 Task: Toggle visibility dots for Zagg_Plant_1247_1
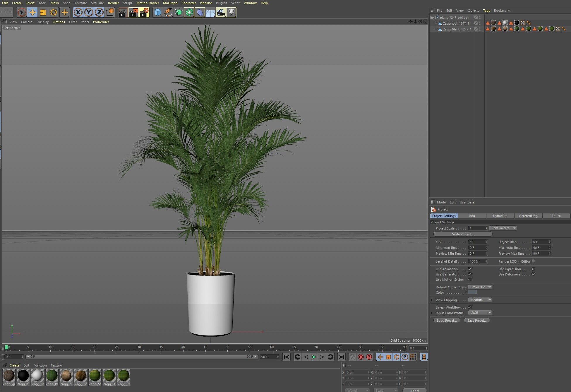pos(480,29)
